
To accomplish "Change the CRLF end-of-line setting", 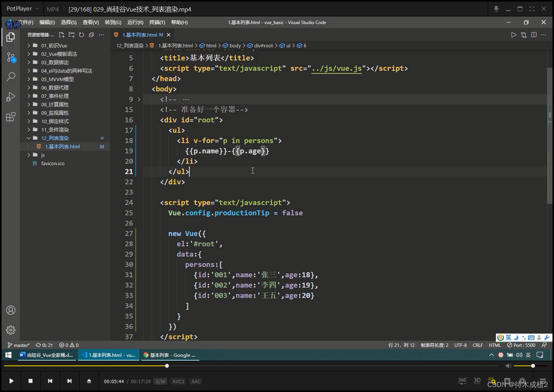I will (478, 345).
